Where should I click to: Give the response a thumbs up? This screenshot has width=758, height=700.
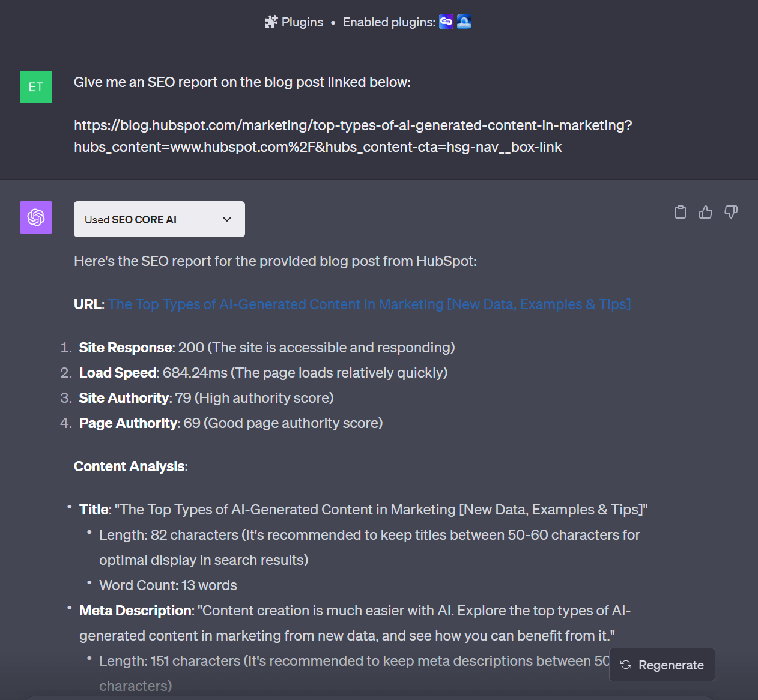tap(706, 212)
